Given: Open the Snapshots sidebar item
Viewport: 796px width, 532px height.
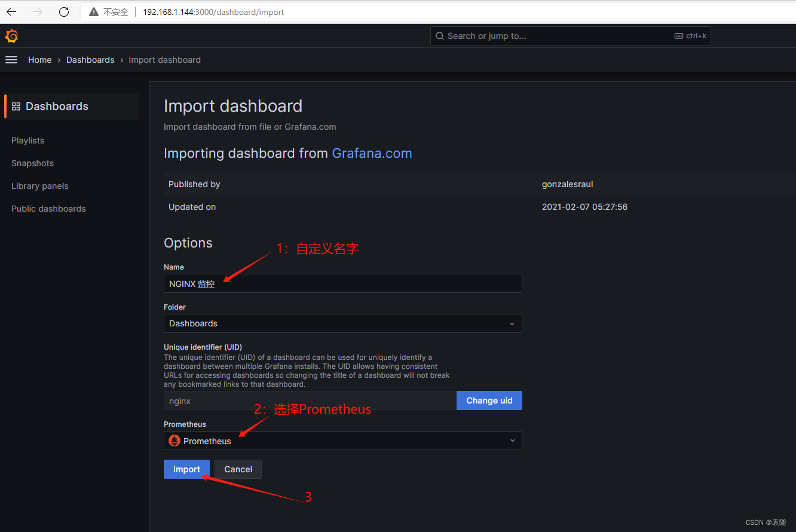Looking at the screenshot, I should [x=32, y=163].
